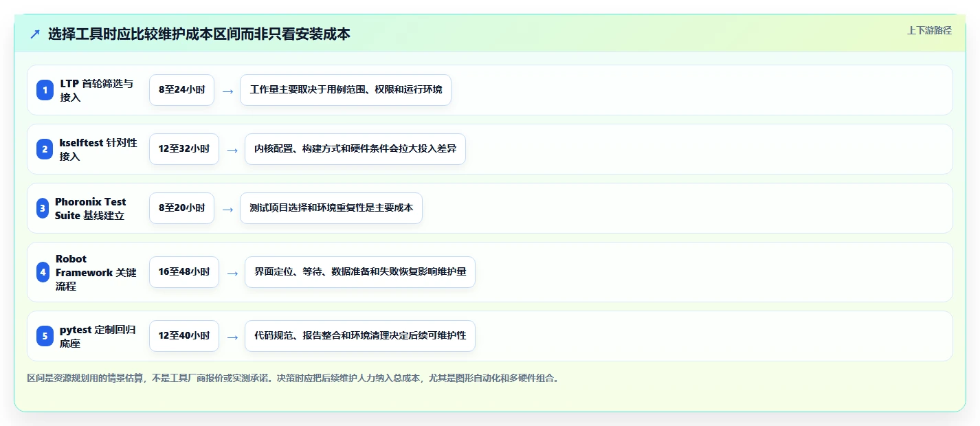Click the number 5 badge for pytest

pyautogui.click(x=45, y=336)
